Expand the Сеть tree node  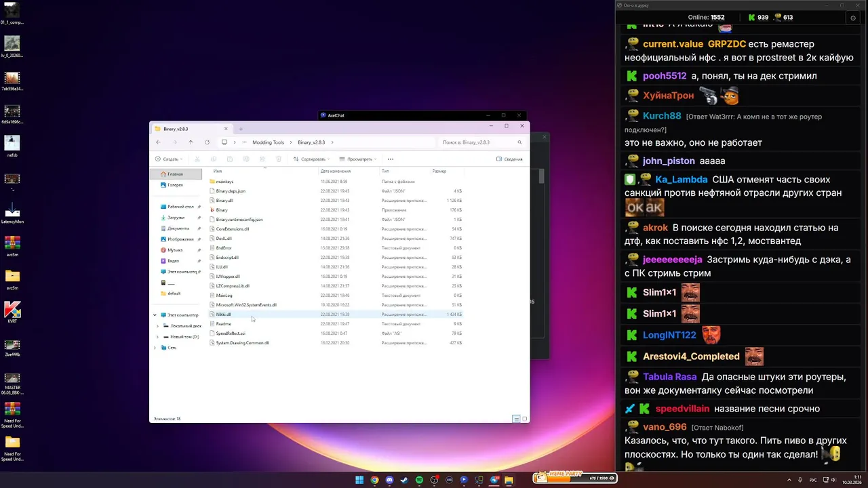[155, 348]
